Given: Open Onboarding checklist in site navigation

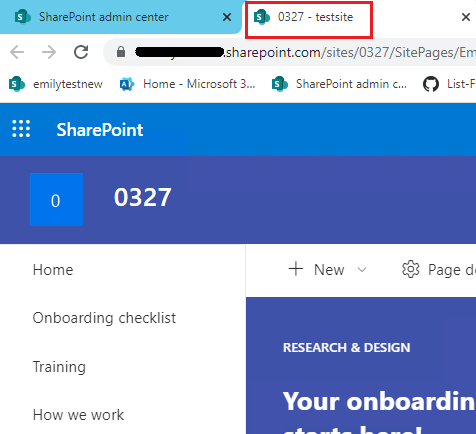Looking at the screenshot, I should pos(104,318).
